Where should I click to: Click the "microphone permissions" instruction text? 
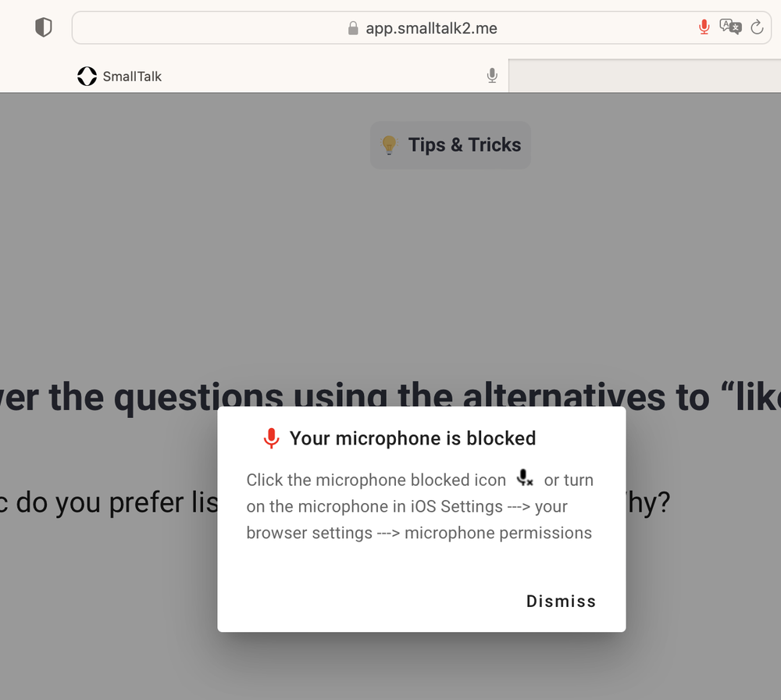click(497, 533)
